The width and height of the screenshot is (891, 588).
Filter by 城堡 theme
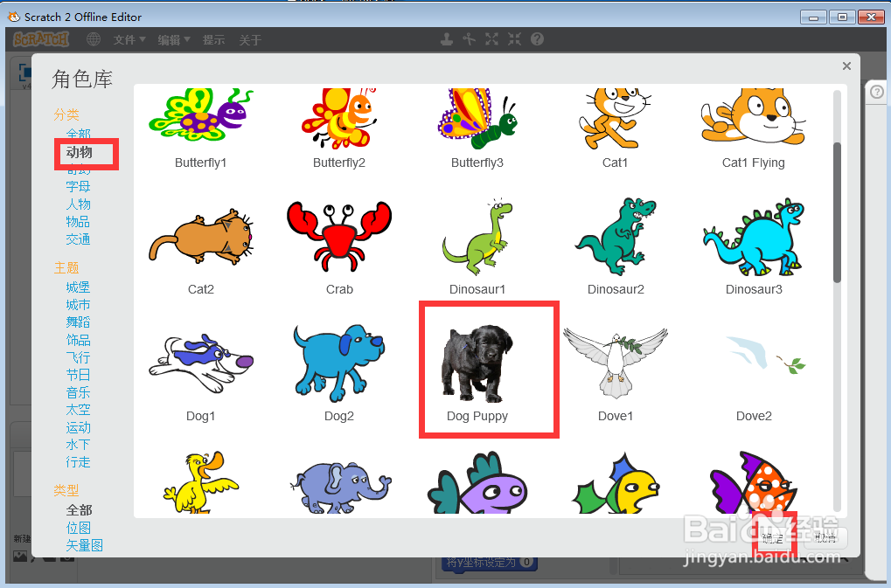(x=79, y=287)
